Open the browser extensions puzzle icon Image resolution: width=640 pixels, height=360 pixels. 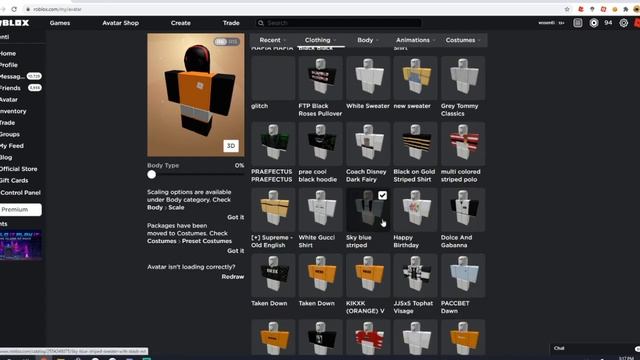pyautogui.click(x=625, y=9)
